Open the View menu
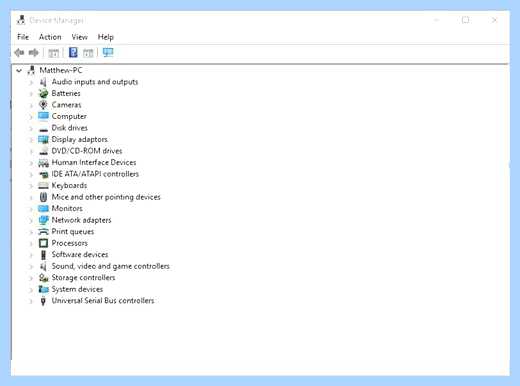This screenshot has height=386, width=520. [x=80, y=37]
